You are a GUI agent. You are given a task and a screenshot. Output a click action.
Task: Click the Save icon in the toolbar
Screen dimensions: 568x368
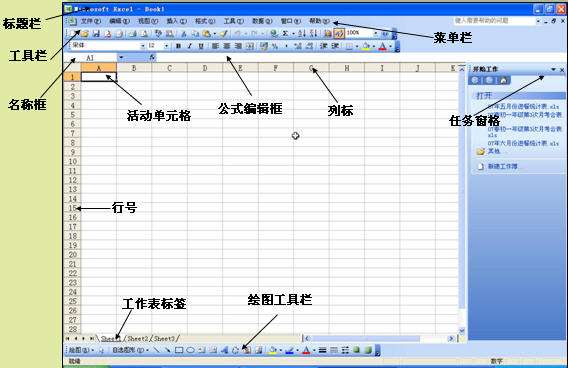coord(96,34)
